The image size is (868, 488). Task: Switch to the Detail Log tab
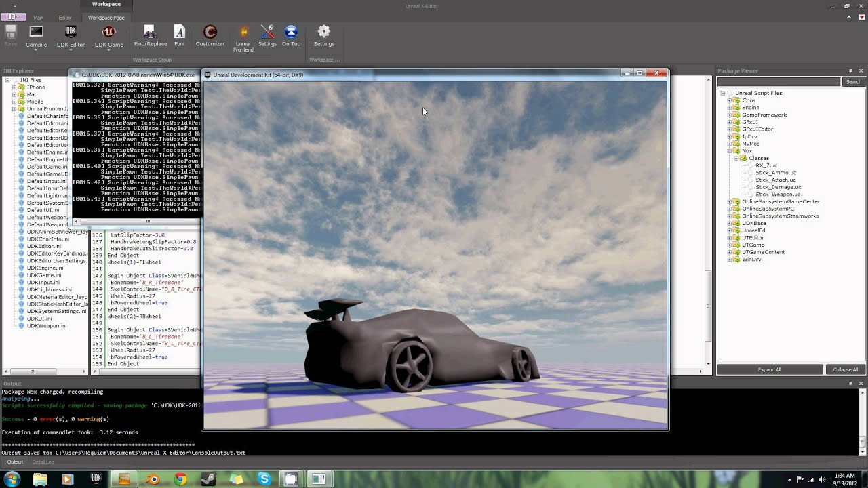point(43,462)
